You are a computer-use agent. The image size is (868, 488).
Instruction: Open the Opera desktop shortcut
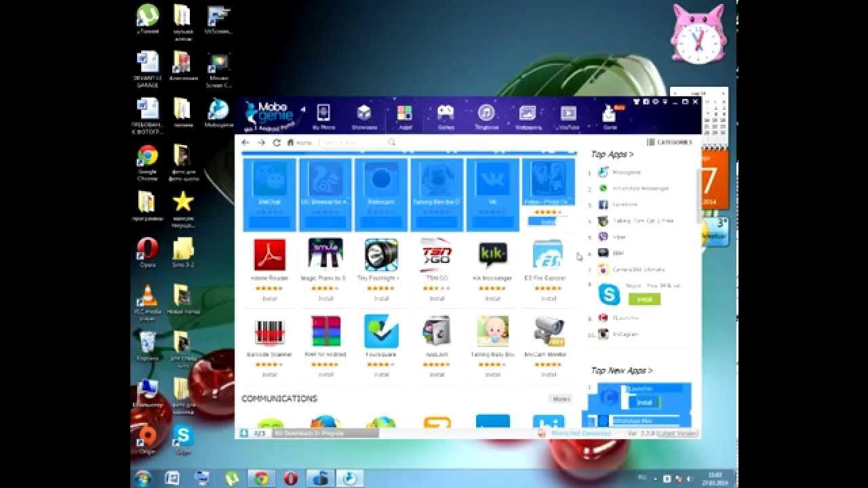click(147, 252)
